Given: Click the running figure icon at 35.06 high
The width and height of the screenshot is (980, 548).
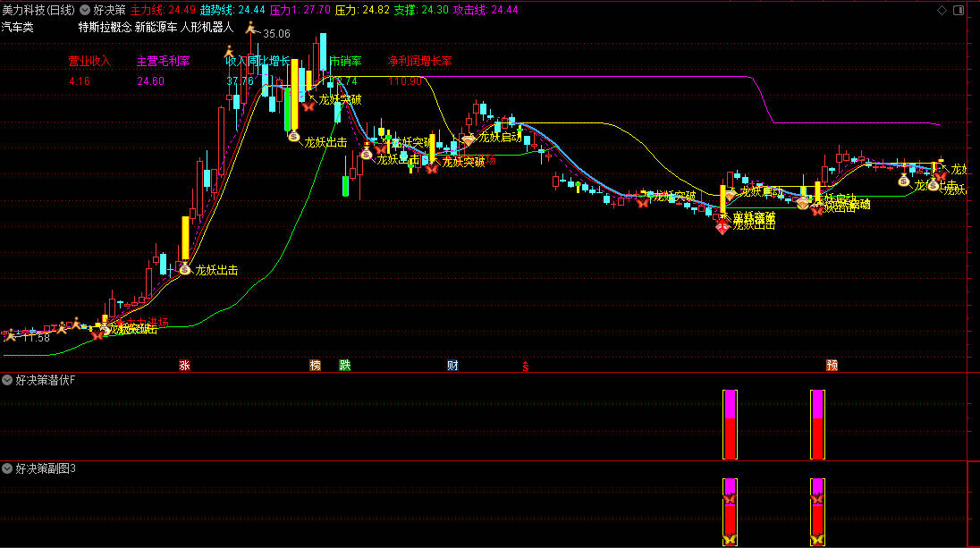Looking at the screenshot, I should click(x=251, y=28).
